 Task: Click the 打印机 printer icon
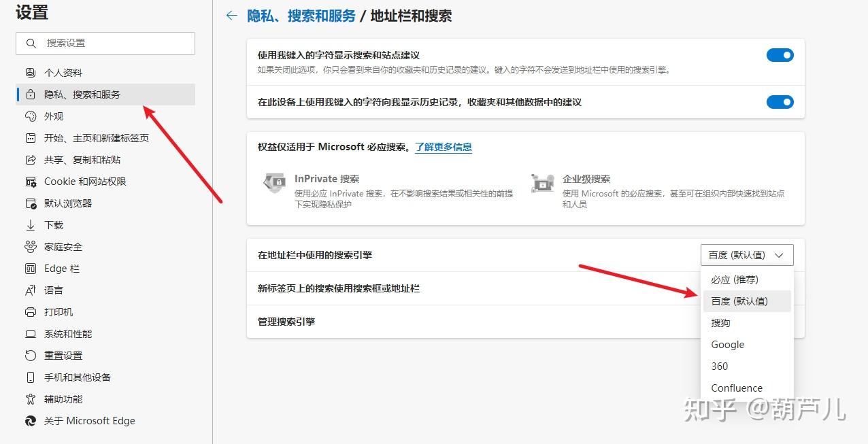(30, 312)
